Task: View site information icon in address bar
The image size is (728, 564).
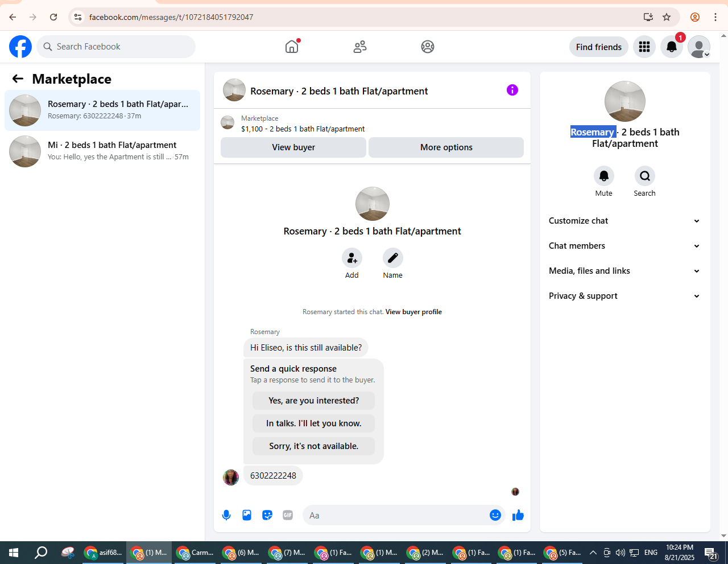Action: [x=78, y=17]
